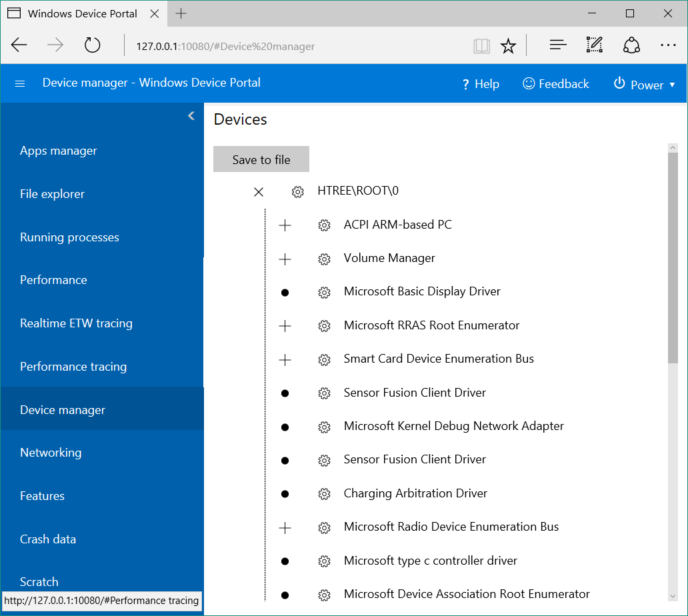Expand the Smart Card Device Enumeration Bus node
688x616 pixels.
tap(285, 359)
